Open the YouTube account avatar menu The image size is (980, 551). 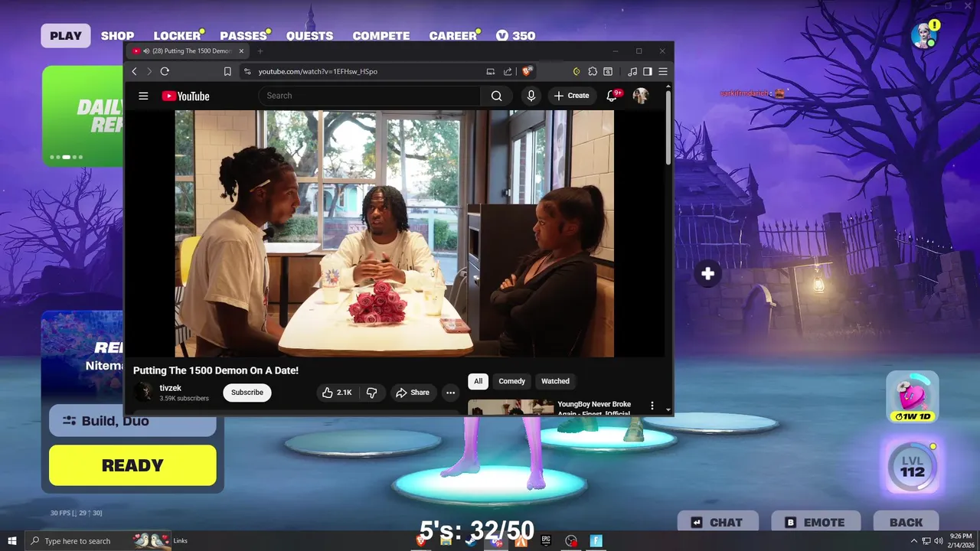(640, 96)
